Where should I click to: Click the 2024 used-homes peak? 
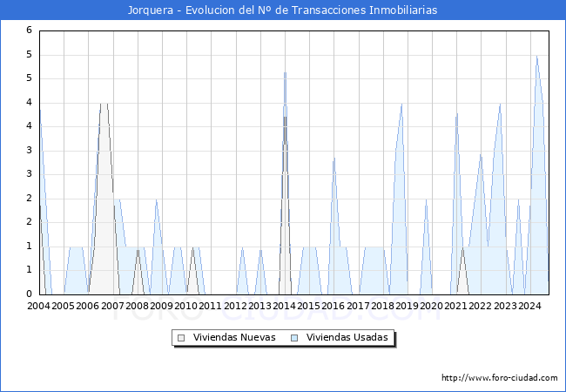point(537,57)
